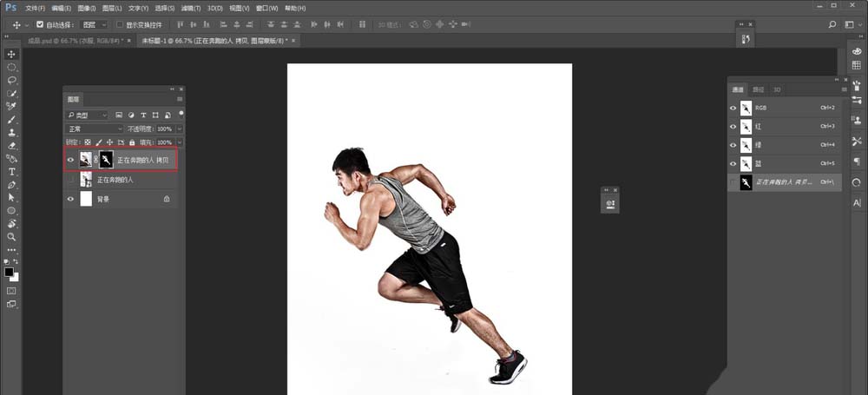This screenshot has height=395, width=868.
Task: Filter layers by type layer T icon
Action: point(143,115)
